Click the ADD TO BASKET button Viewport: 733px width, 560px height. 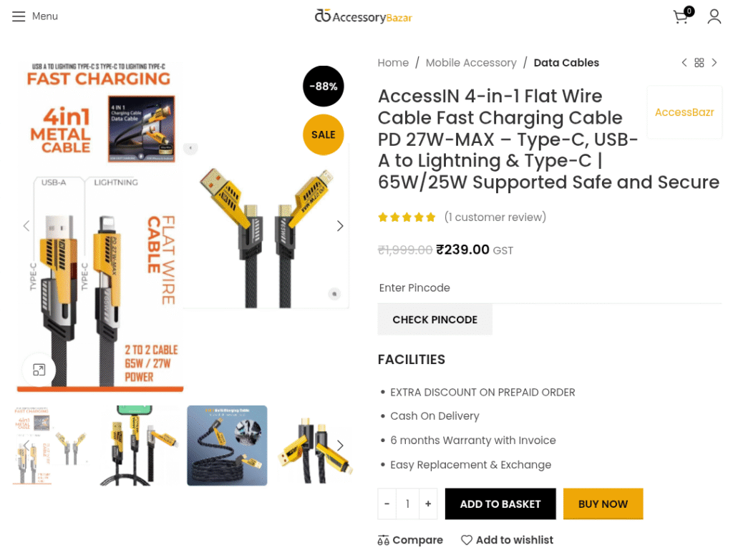click(500, 504)
